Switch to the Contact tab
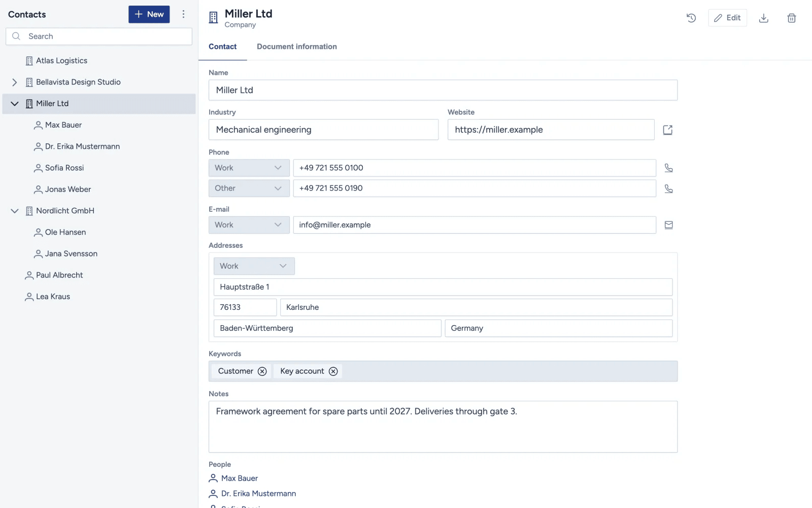 click(222, 47)
